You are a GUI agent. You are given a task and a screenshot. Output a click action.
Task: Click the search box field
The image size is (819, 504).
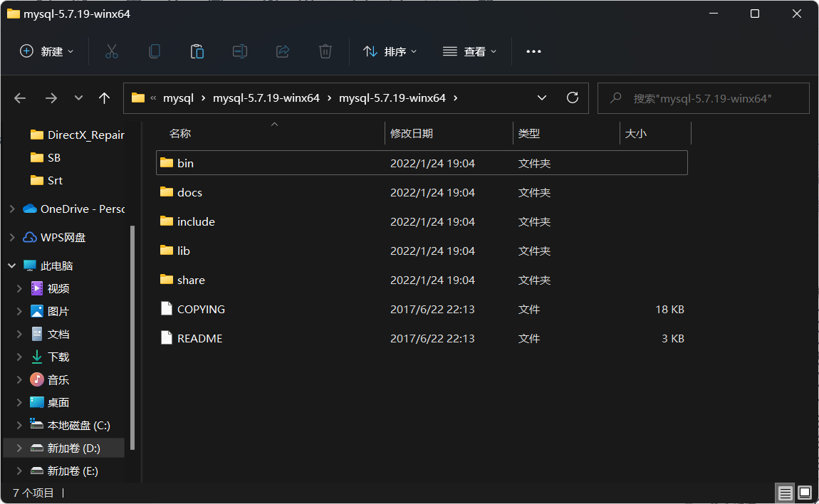(x=703, y=98)
